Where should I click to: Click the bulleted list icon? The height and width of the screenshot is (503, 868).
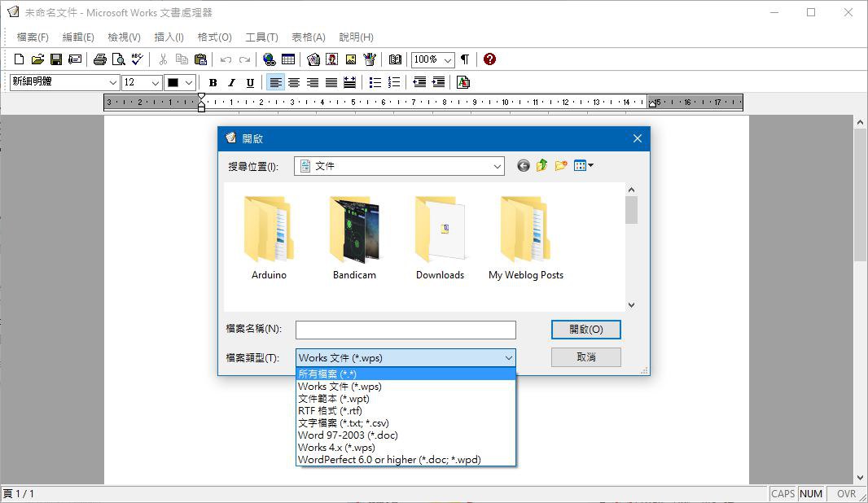click(x=375, y=82)
